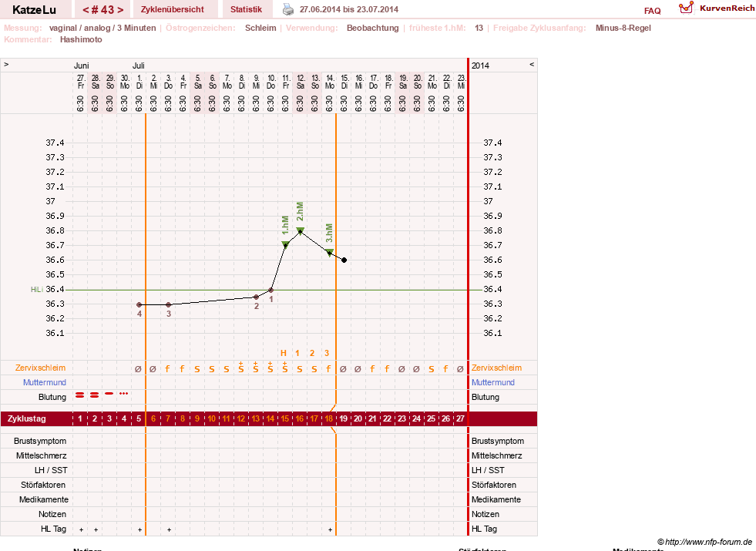Click the black temperature point at 36.6

click(344, 260)
